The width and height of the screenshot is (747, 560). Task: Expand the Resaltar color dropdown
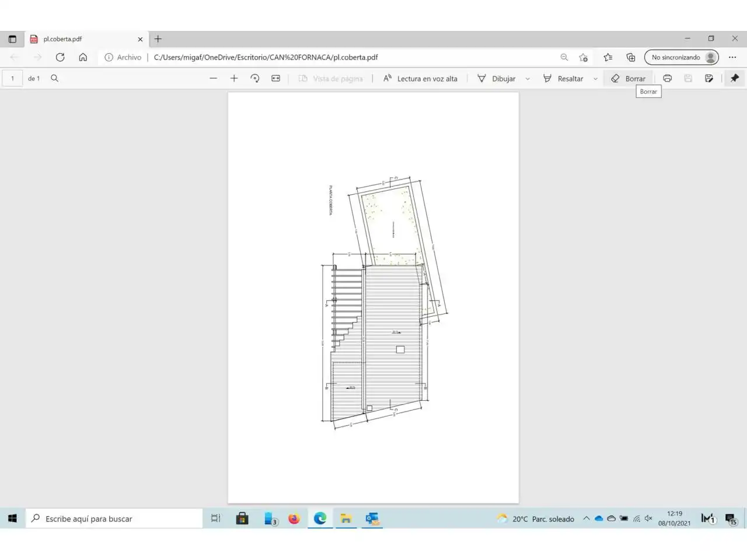click(x=595, y=79)
